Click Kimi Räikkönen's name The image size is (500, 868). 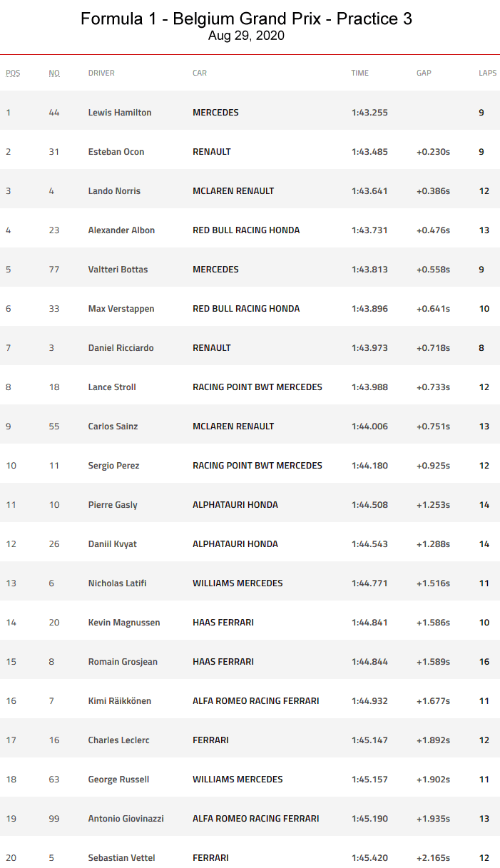click(120, 701)
